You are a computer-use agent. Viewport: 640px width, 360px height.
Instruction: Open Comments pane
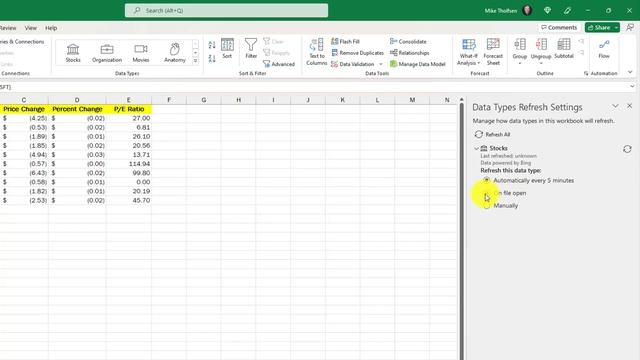coord(559,27)
